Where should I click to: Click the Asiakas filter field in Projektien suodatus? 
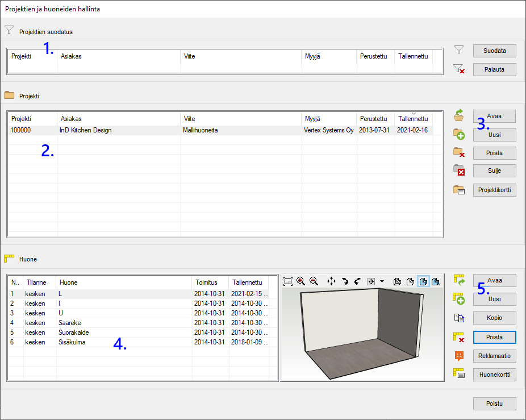(x=119, y=66)
